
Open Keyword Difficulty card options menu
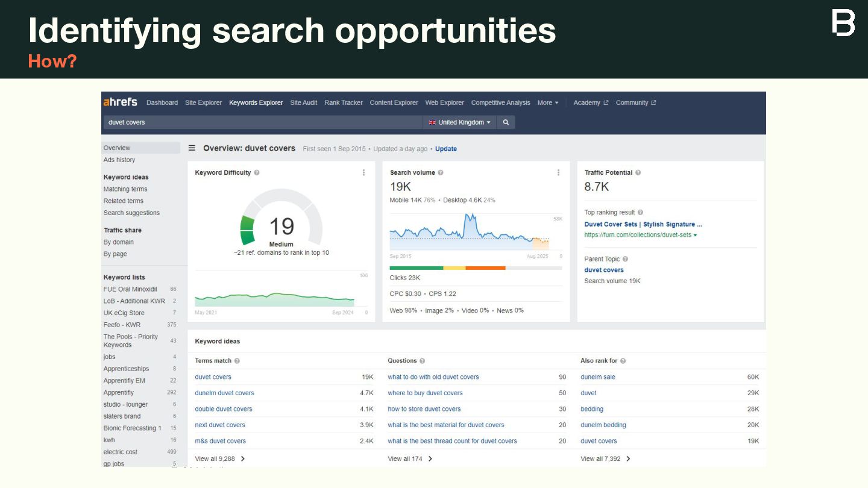tap(363, 173)
